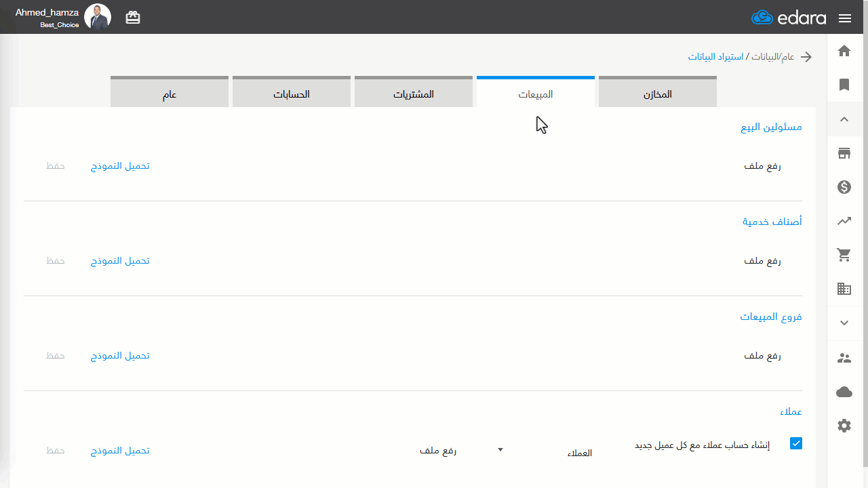Image resolution: width=868 pixels, height=488 pixels.
Task: Open the hamburger main menu
Action: [845, 18]
